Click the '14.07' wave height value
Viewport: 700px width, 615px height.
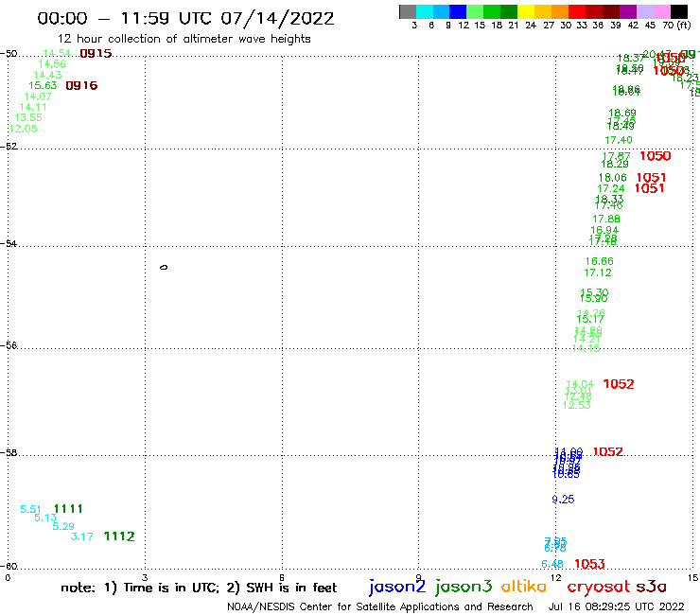click(x=38, y=97)
